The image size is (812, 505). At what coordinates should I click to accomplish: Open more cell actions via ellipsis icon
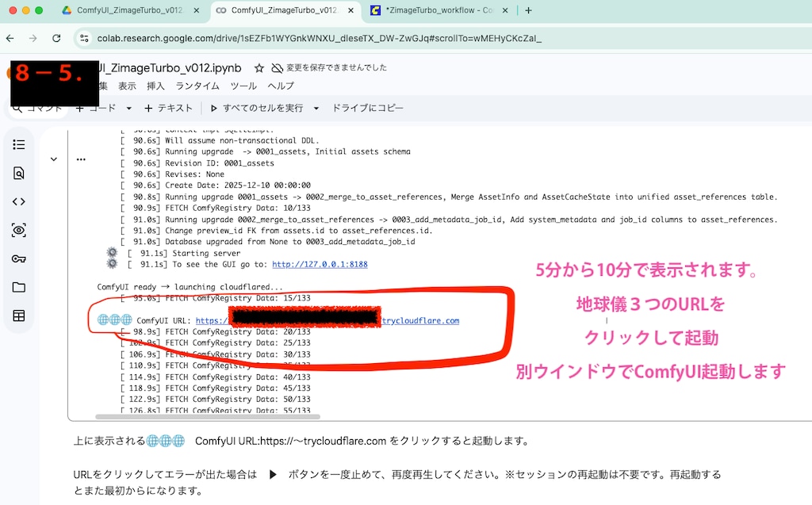tap(81, 159)
